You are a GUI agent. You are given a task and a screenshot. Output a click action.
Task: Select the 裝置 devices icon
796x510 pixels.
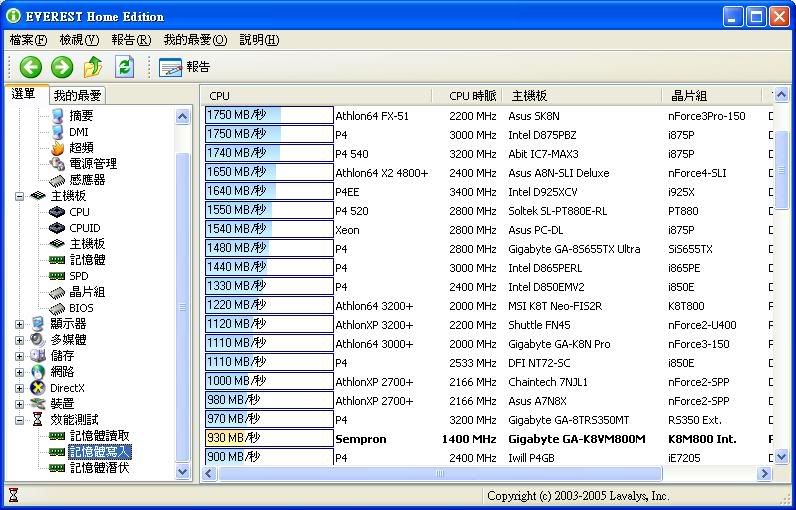click(x=38, y=404)
